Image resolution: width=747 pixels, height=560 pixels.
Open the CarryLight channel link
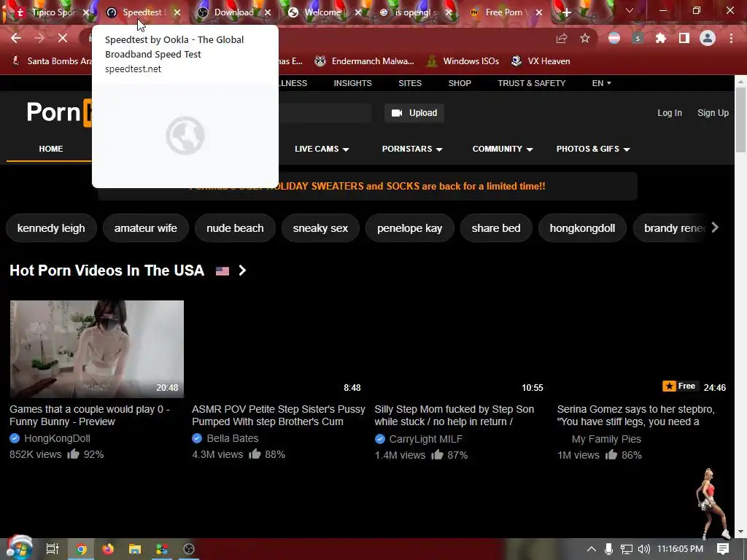[425, 439]
